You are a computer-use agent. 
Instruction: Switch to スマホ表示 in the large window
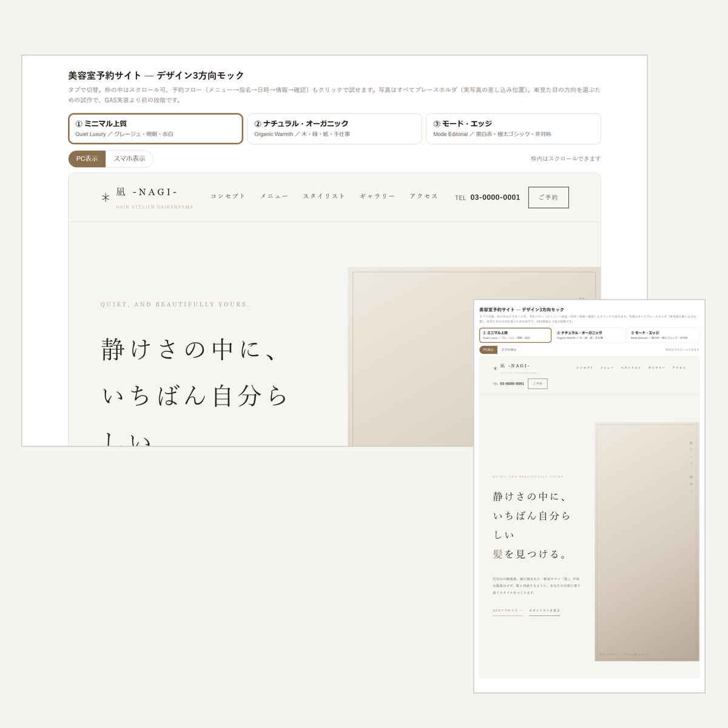coord(129,159)
